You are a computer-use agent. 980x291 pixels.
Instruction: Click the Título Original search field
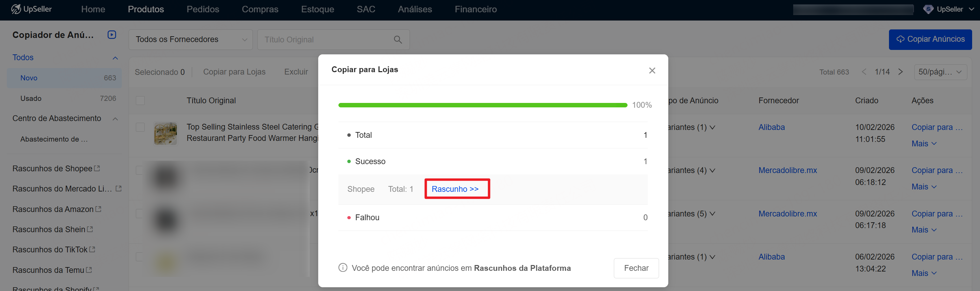[x=326, y=40]
